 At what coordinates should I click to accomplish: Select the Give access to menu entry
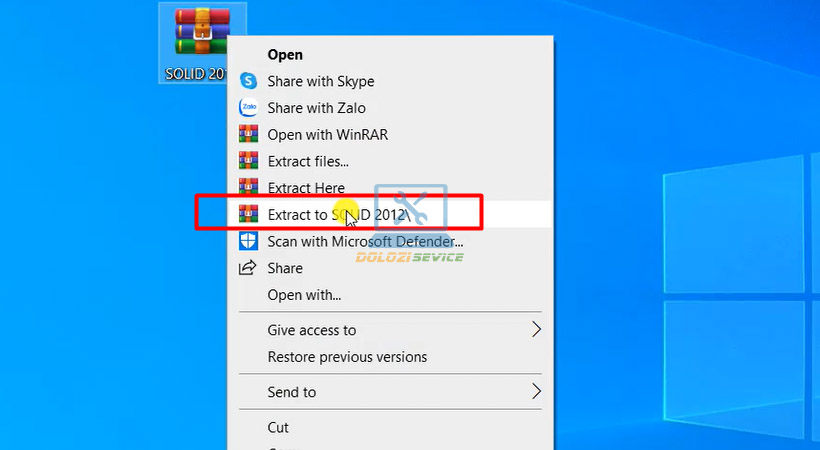click(311, 330)
